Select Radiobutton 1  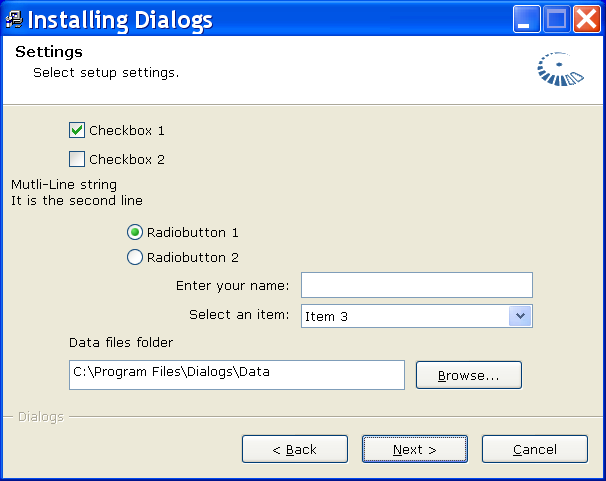(x=135, y=232)
